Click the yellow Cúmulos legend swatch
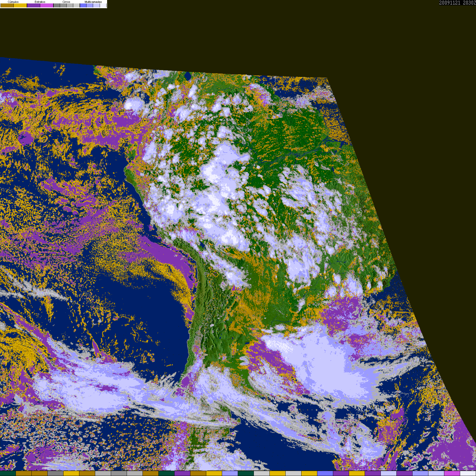 pos(20,5)
